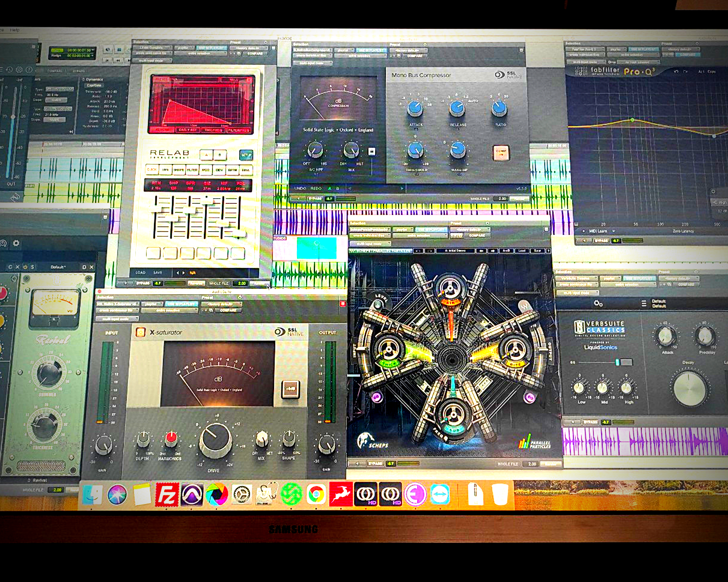Click the lock icon beside SSL Mix knob
The image size is (728, 582).
(x=372, y=151)
